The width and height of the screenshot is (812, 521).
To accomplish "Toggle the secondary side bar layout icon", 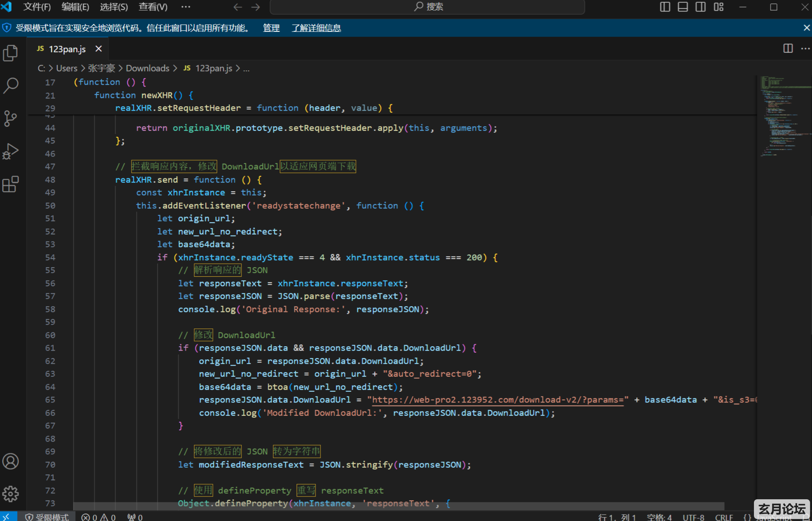I will click(x=701, y=7).
